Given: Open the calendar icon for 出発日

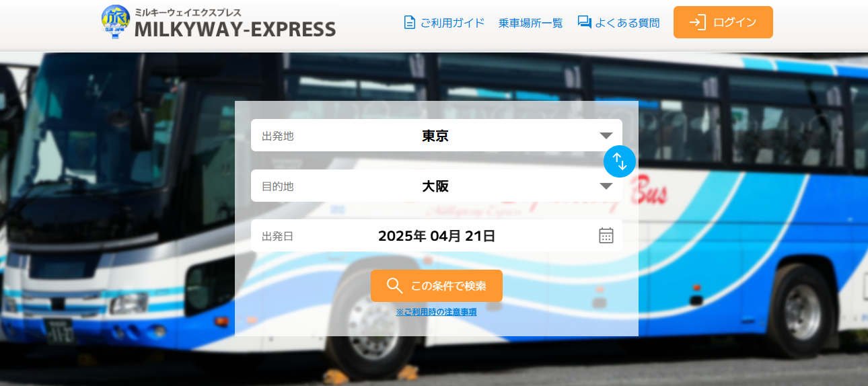Looking at the screenshot, I should [606, 235].
